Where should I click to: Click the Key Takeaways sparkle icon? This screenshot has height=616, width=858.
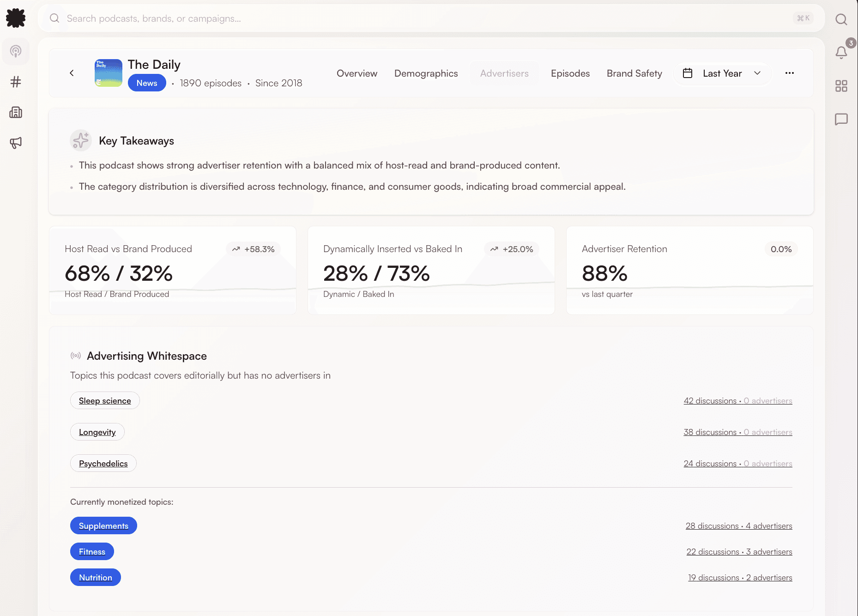point(81,140)
